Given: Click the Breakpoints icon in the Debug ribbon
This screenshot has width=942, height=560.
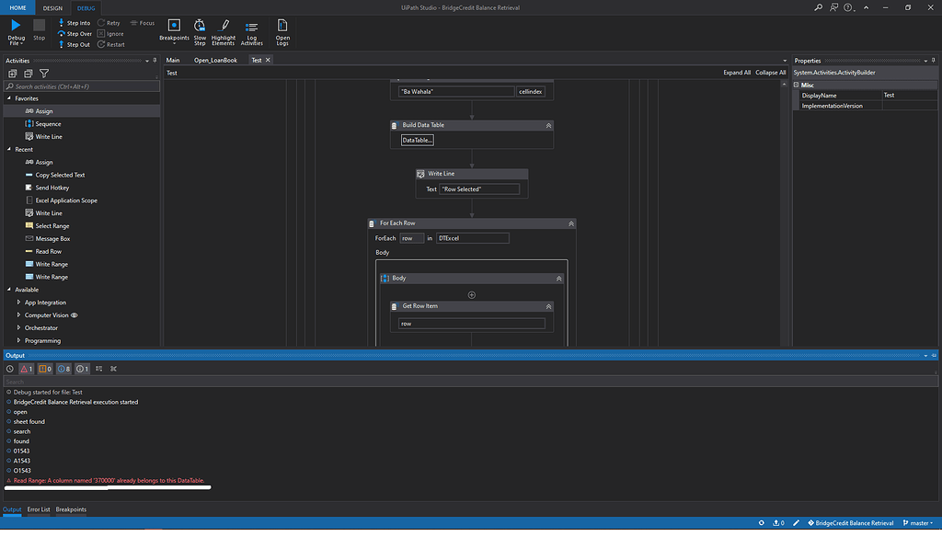Looking at the screenshot, I should pyautogui.click(x=174, y=27).
